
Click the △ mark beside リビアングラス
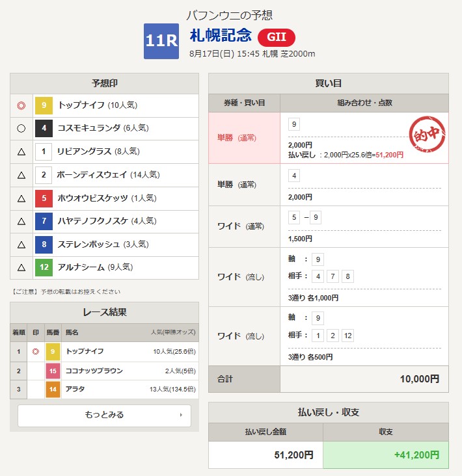(x=21, y=152)
